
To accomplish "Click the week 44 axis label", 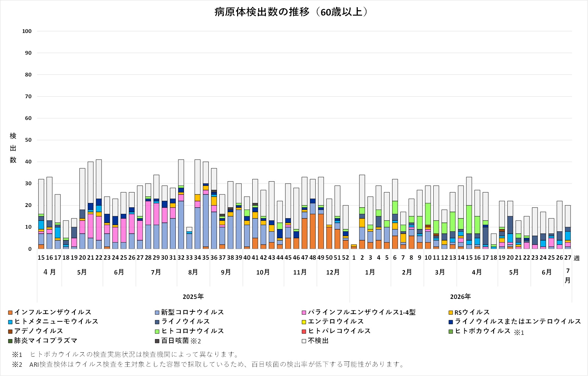I will point(280,258).
